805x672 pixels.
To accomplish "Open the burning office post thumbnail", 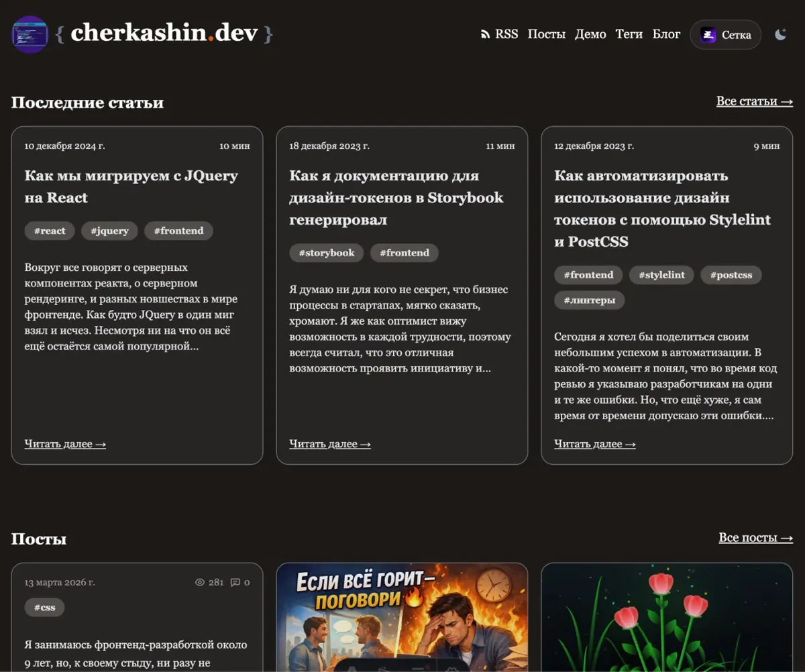I will (402, 617).
